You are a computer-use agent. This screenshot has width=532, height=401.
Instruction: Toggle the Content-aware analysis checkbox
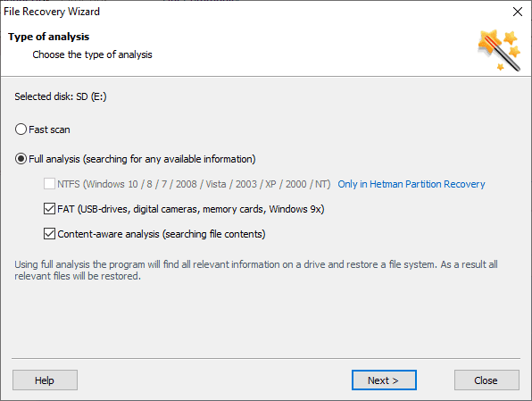point(49,234)
